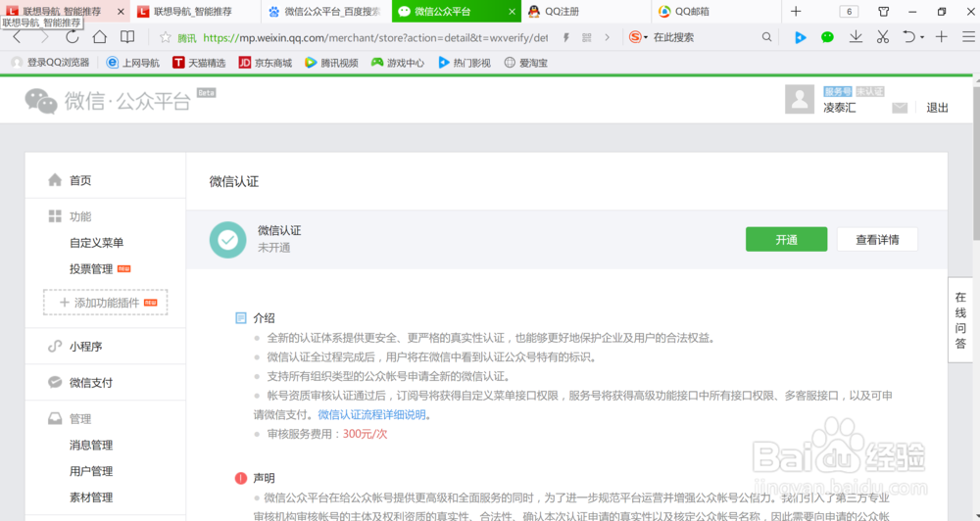
Task: Open 用户管理 in sidebar
Action: [91, 471]
